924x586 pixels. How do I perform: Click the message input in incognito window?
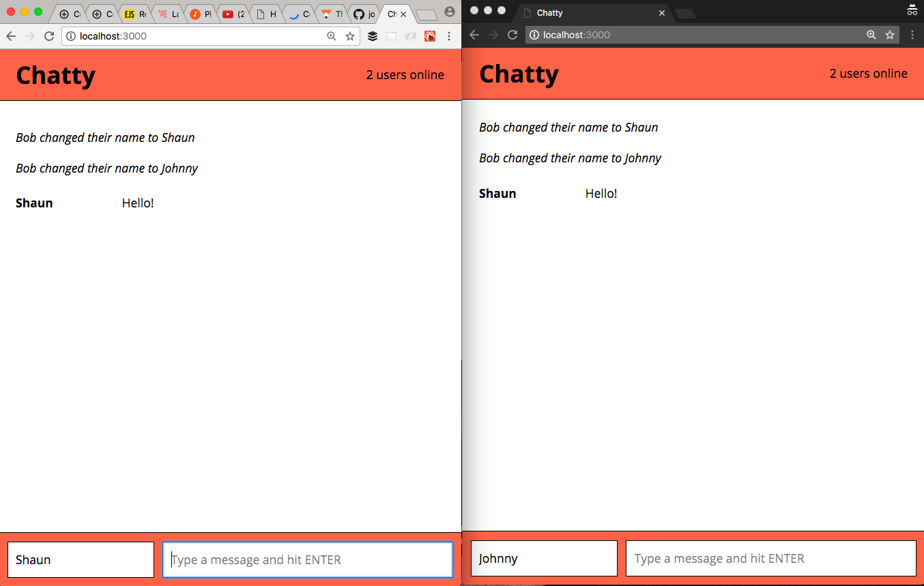pyautogui.click(x=771, y=559)
